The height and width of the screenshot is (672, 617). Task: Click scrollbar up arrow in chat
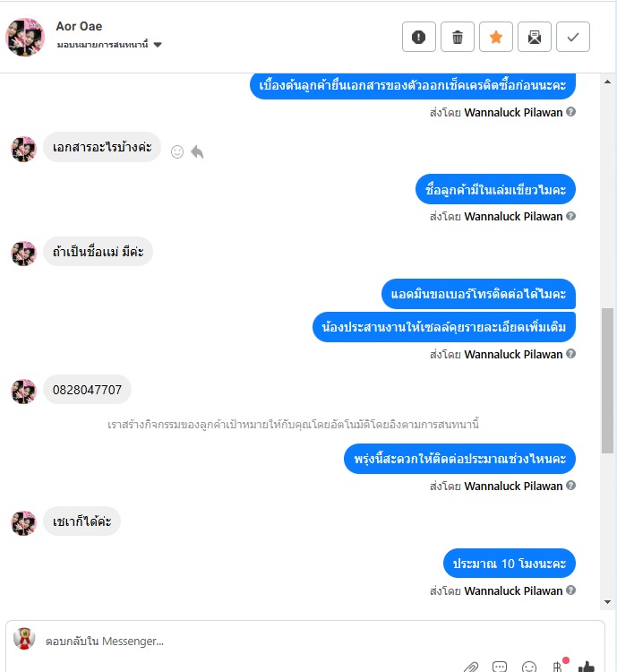(x=607, y=82)
